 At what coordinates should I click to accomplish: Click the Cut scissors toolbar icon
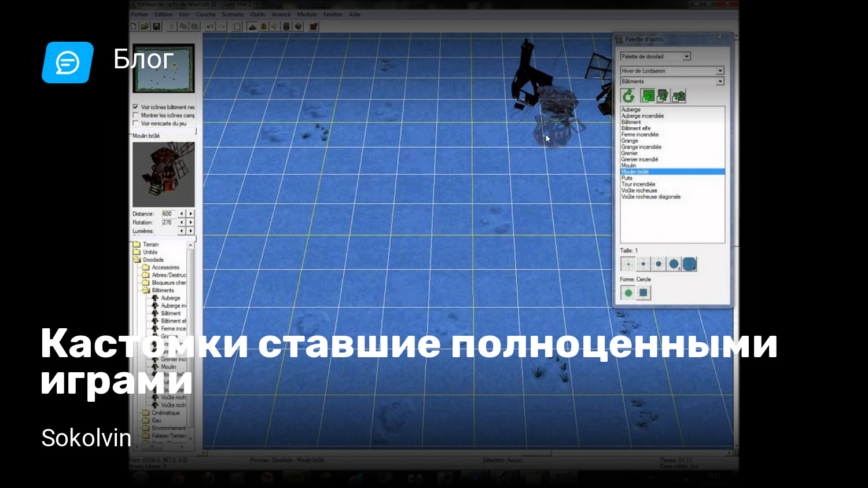coord(171,27)
